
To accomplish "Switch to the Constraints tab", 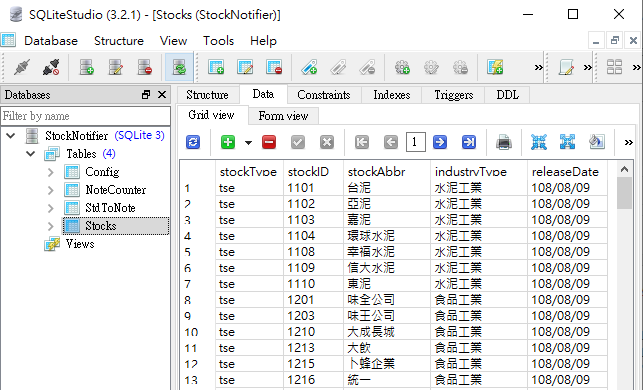I will [324, 95].
